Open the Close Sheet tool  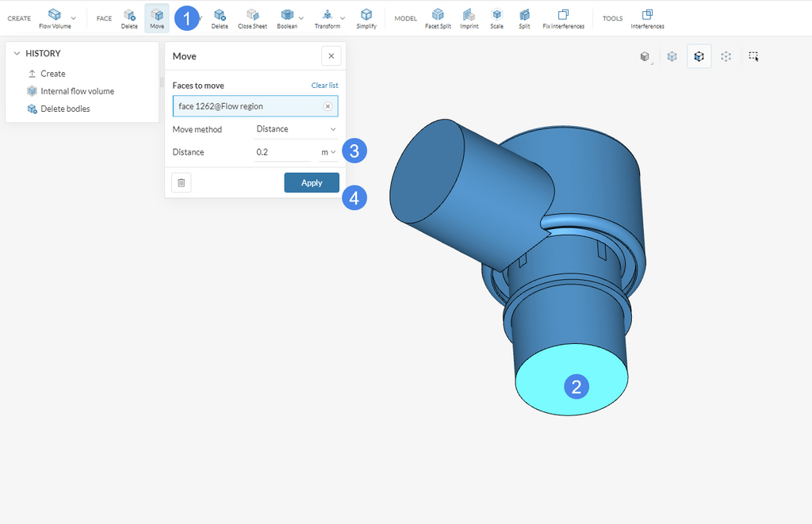tap(252, 18)
